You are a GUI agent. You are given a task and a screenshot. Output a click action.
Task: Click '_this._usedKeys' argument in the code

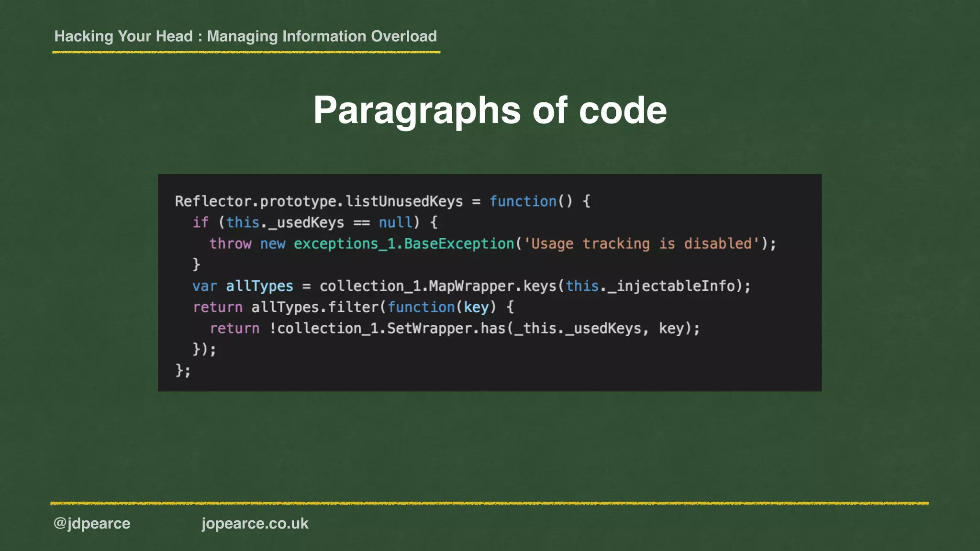click(578, 328)
